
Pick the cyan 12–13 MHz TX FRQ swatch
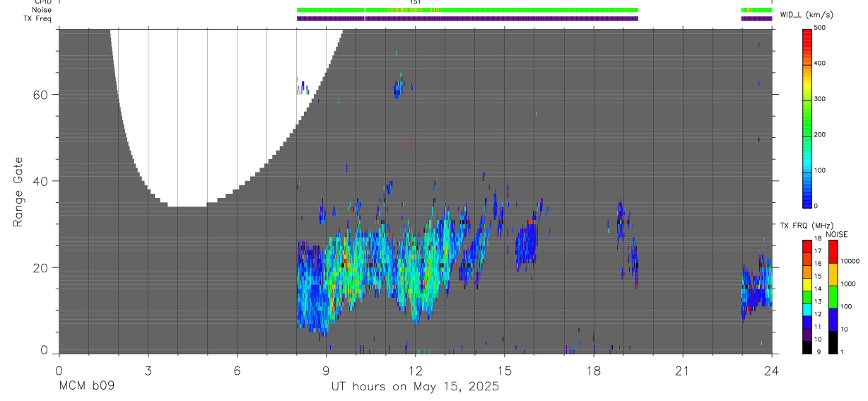click(807, 309)
